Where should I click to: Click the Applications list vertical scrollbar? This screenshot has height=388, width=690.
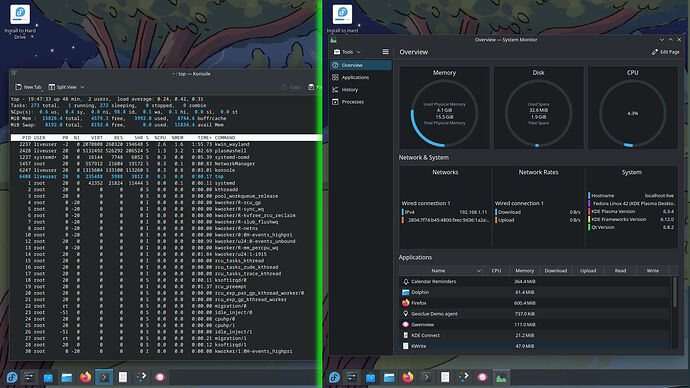point(675,292)
